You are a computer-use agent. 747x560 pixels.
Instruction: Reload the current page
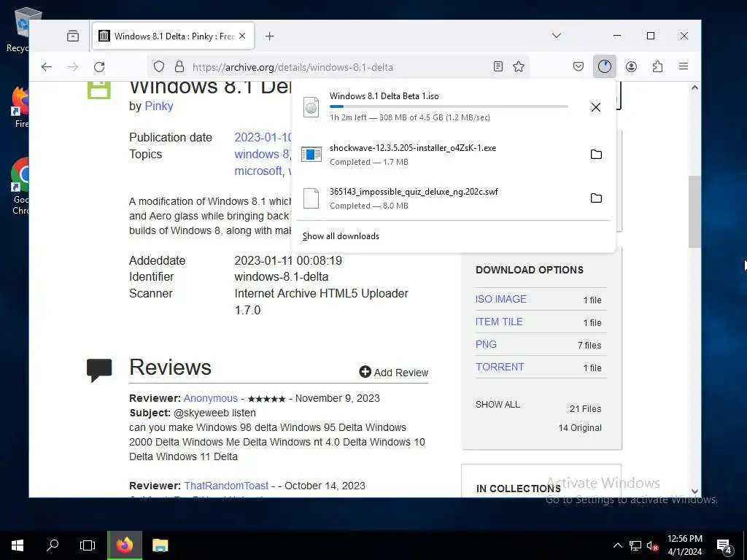(x=99, y=67)
